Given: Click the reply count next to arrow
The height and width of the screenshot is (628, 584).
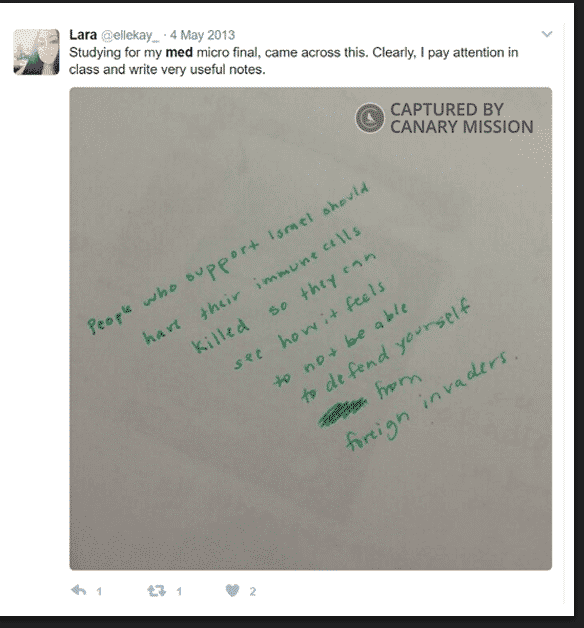Looking at the screenshot, I should coord(99,591).
